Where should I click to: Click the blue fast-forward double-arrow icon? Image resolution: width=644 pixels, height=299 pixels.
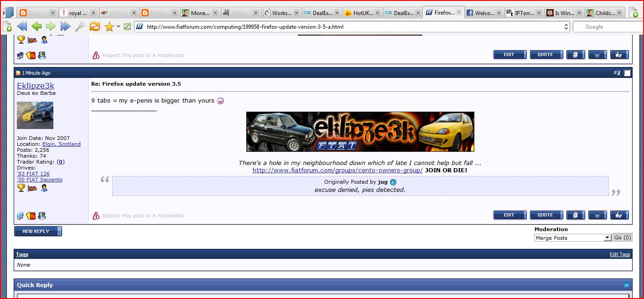coord(66,26)
